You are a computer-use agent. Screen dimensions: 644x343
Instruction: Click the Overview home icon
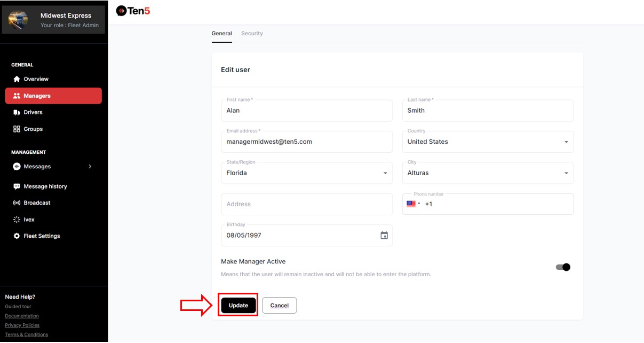17,79
